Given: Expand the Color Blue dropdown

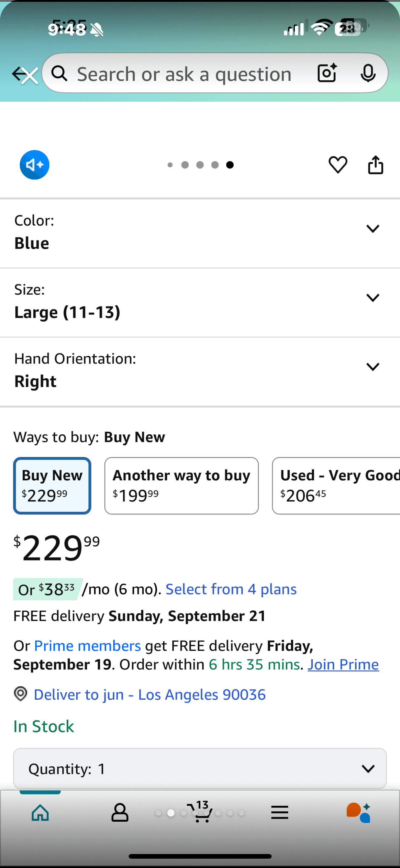Looking at the screenshot, I should point(372,229).
